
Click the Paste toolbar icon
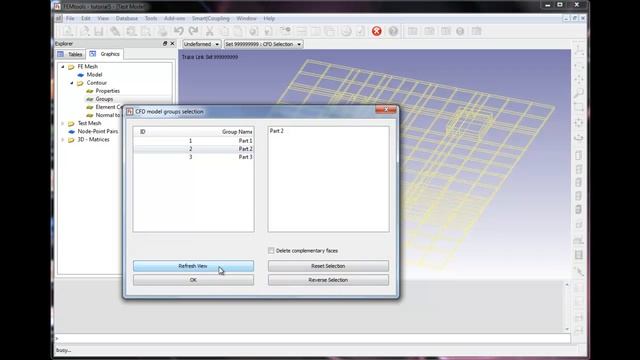point(238,31)
